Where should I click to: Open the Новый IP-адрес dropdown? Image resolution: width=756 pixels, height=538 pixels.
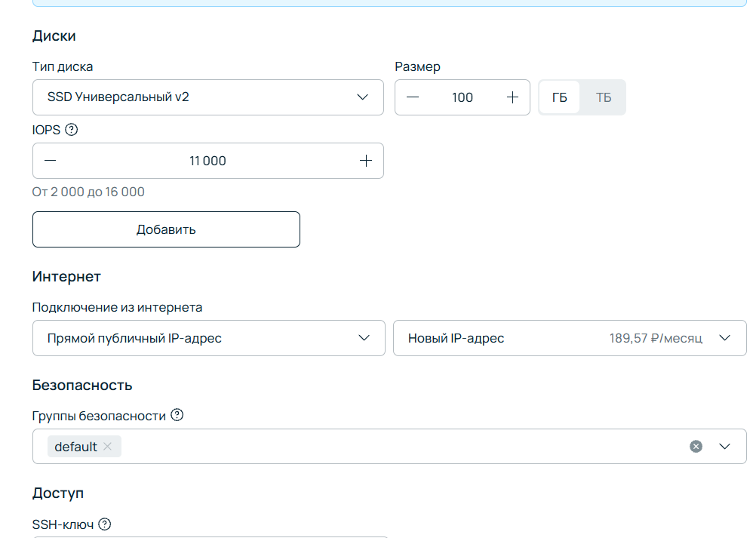[570, 338]
